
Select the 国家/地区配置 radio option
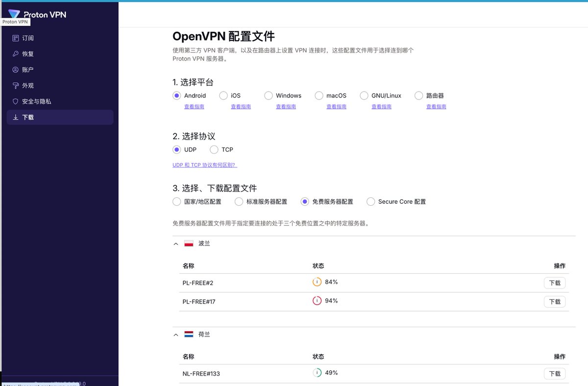177,201
